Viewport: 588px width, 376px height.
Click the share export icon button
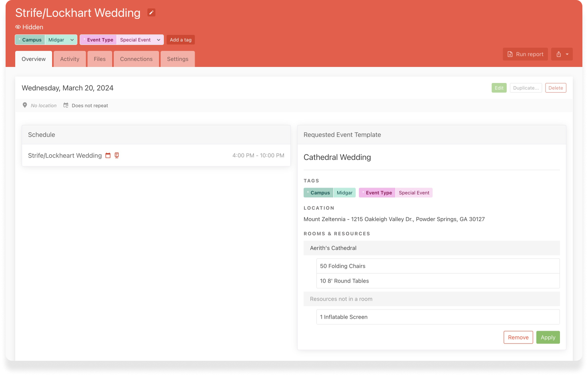click(558, 54)
